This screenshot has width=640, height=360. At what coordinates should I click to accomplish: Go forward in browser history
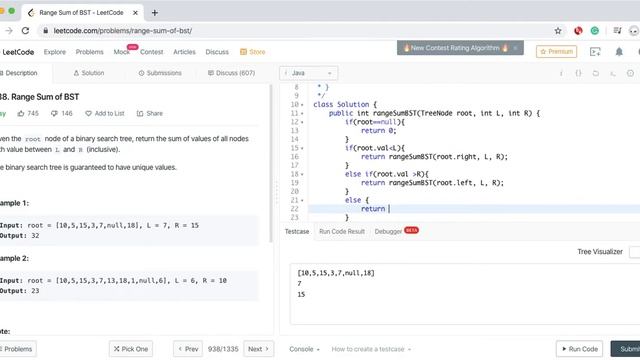tap(9, 31)
